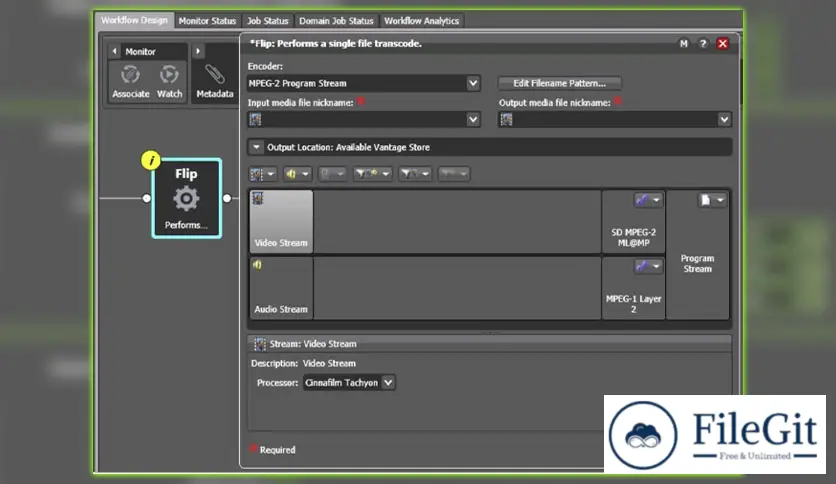This screenshot has width=836, height=484.
Task: Click the Flip node output connector pin
Action: pos(227,198)
